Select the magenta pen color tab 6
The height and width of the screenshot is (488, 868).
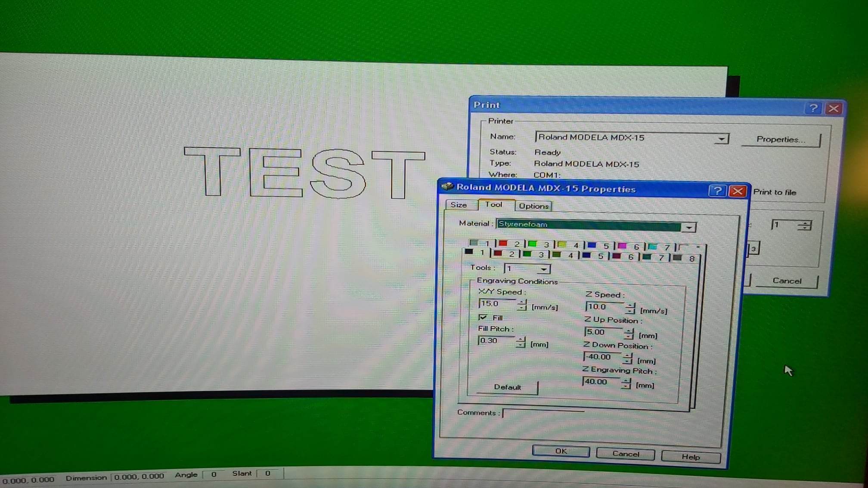point(628,247)
